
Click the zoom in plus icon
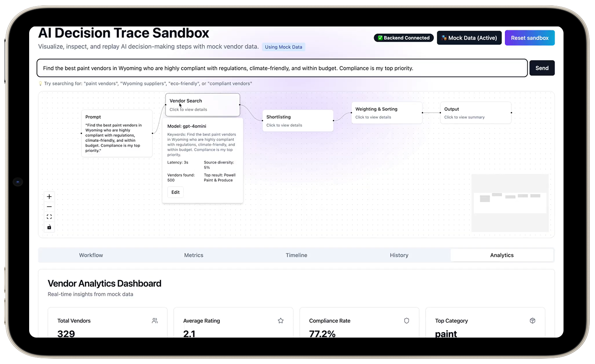(49, 197)
